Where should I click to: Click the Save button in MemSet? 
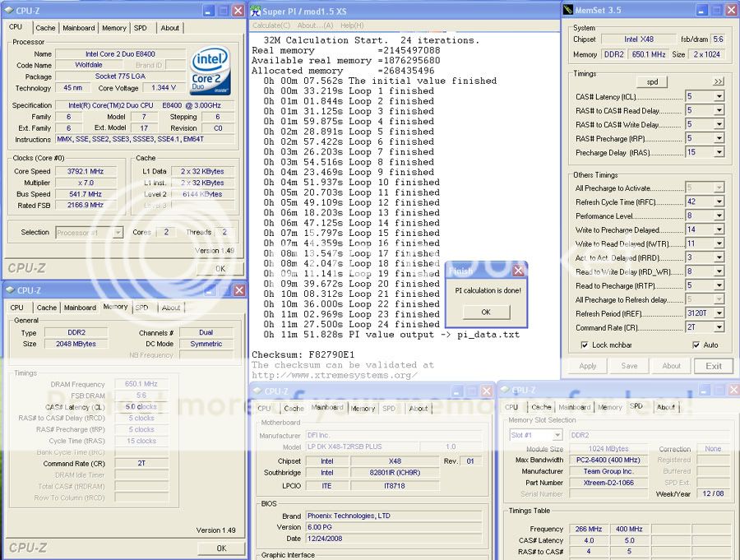[629, 366]
